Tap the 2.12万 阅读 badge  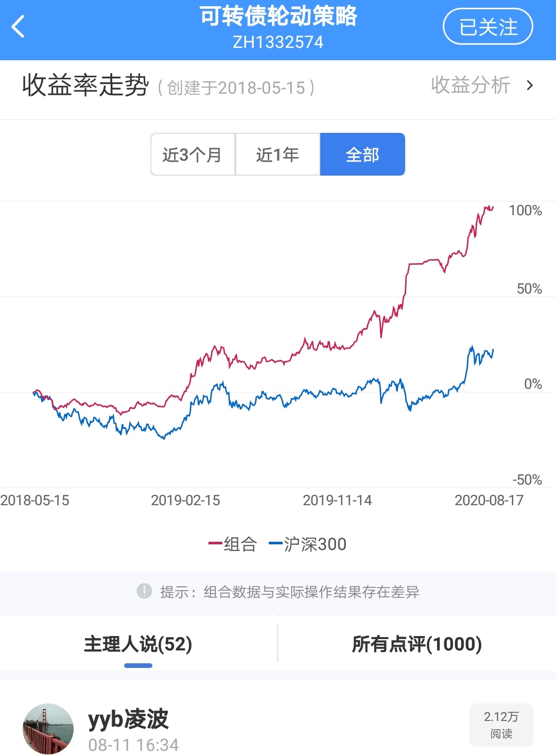[501, 724]
